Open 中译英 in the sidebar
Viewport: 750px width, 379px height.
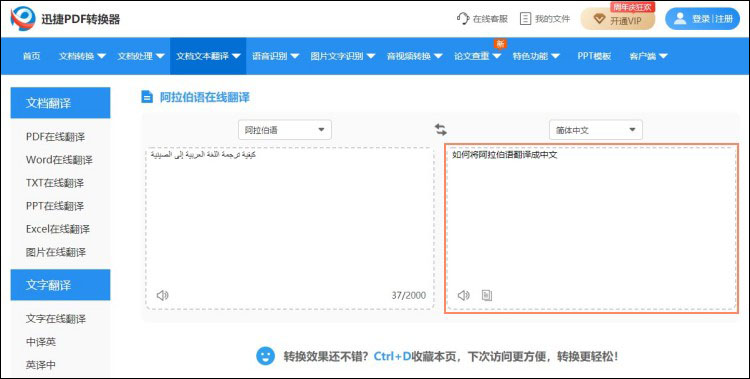[x=41, y=342]
